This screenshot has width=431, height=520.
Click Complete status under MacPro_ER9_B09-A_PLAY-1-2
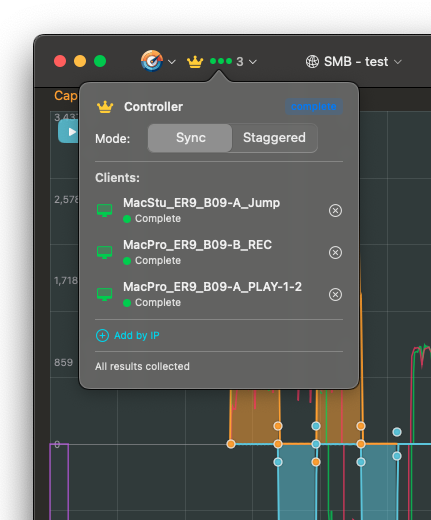[x=152, y=303]
